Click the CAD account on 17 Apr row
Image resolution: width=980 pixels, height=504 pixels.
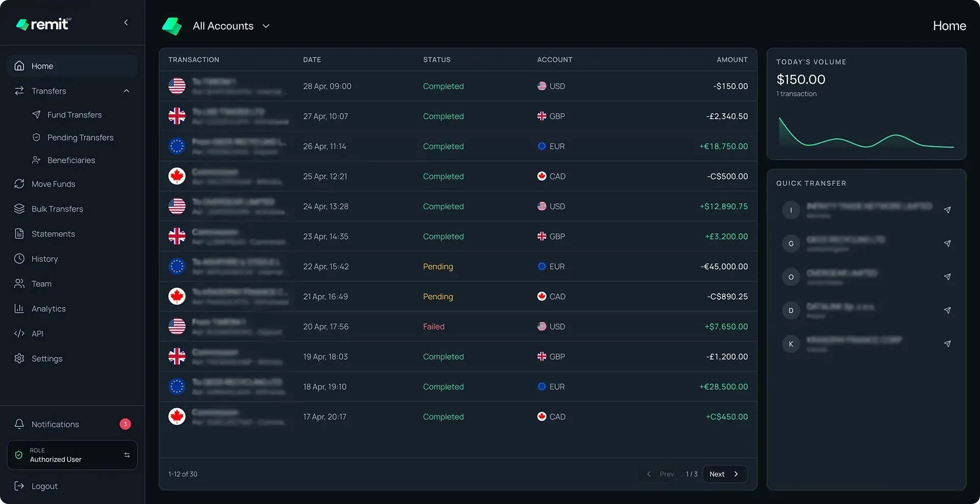click(551, 417)
